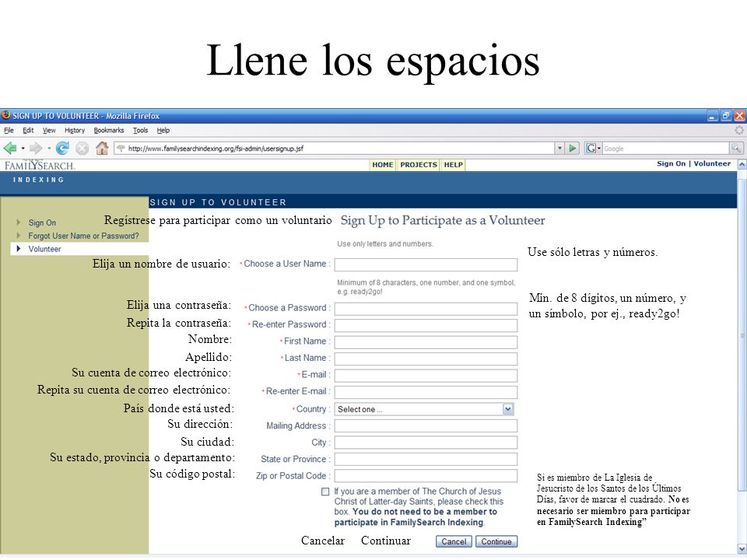
Task: Reload the page with the refresh icon
Action: [62, 148]
